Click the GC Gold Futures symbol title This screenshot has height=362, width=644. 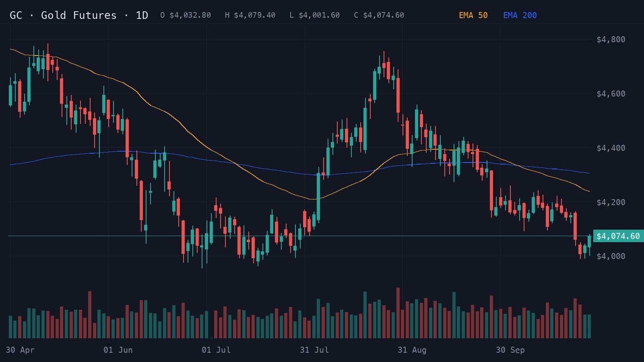(63, 15)
